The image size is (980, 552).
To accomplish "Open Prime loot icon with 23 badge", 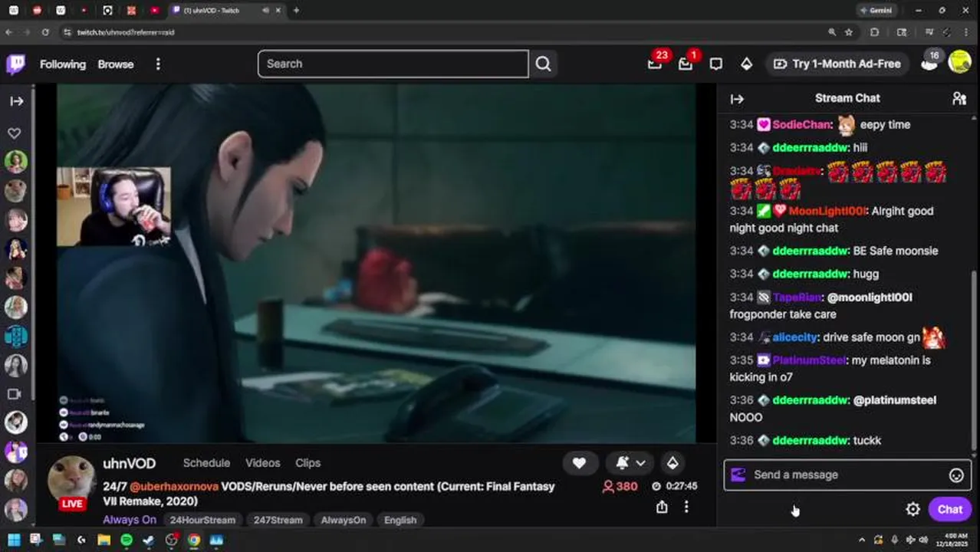I will (x=655, y=64).
